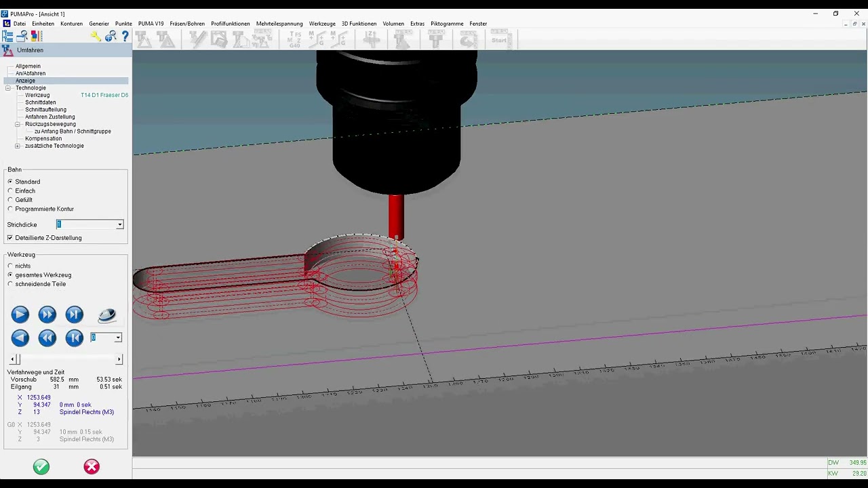This screenshot has width=868, height=488.
Task: Click the DW value 349.95 in status bar
Action: (858, 463)
